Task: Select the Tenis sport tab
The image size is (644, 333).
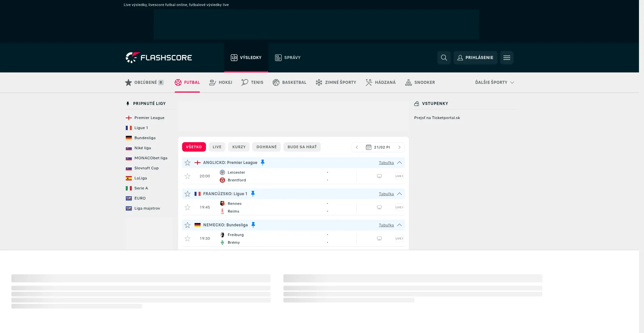Action: coord(252,82)
